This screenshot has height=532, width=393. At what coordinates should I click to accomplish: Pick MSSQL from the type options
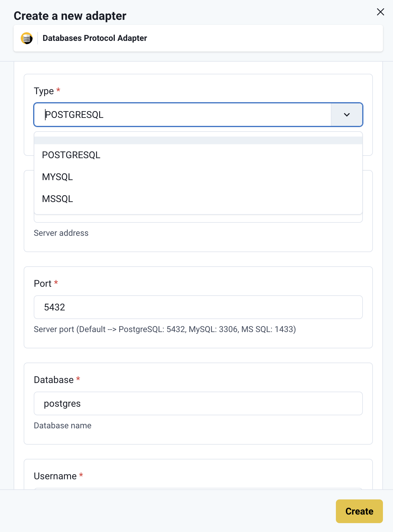click(198, 199)
